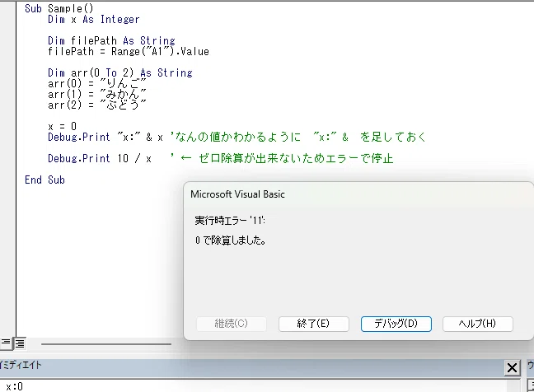Click the 'Dim filePath As String' line
The image size is (534, 392).
(x=111, y=40)
